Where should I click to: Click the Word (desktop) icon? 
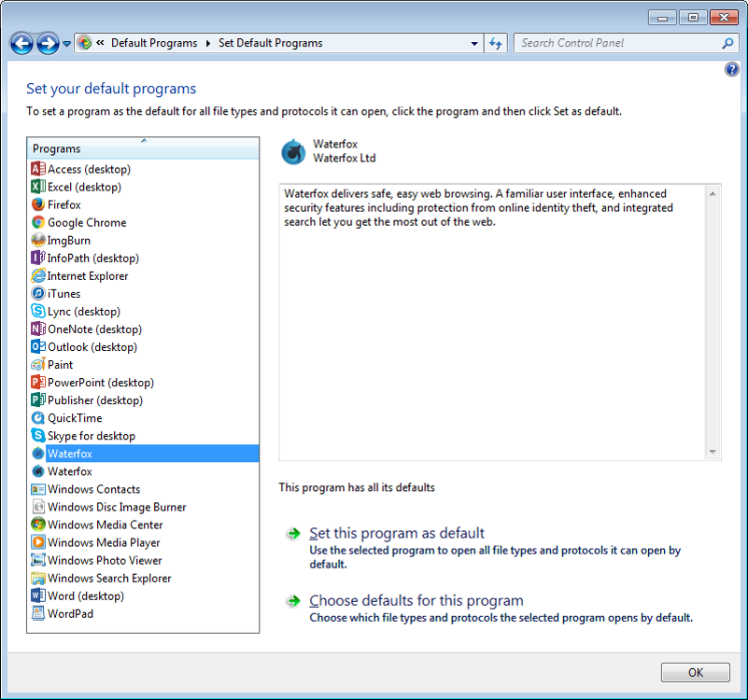(x=38, y=595)
